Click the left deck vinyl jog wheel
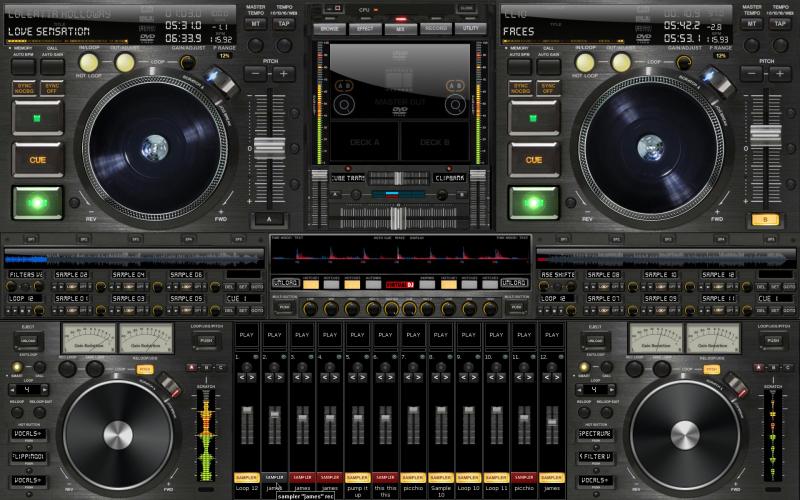 point(155,148)
